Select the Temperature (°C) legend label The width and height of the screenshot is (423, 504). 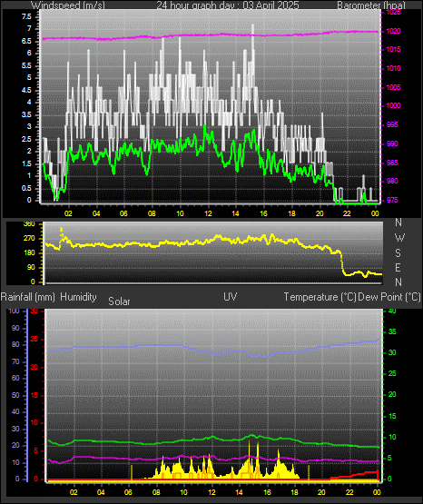pos(320,297)
